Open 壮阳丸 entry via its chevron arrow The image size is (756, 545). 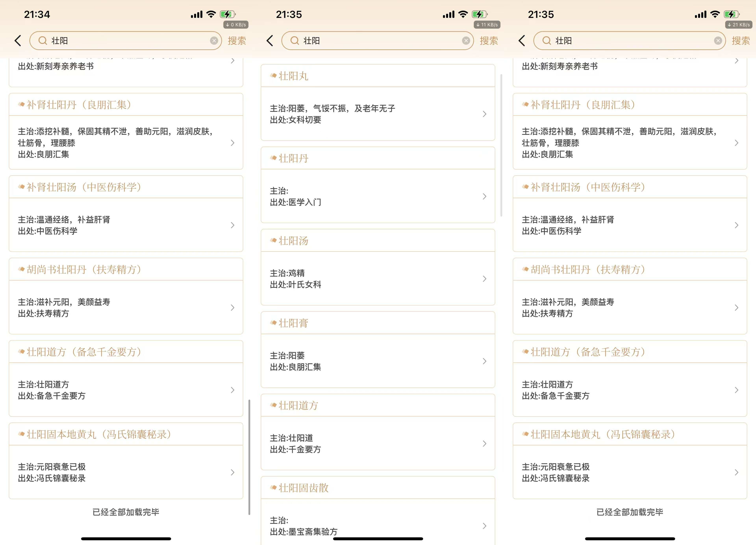(x=484, y=114)
